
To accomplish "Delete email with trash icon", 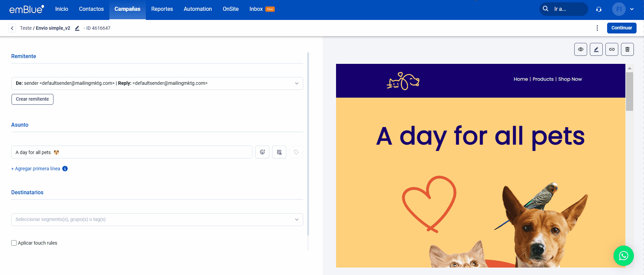I will pyautogui.click(x=627, y=49).
